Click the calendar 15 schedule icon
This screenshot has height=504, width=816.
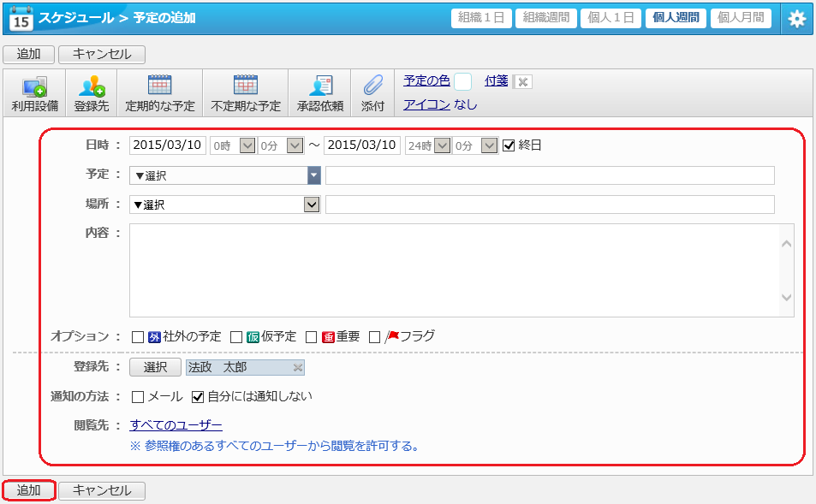(21, 19)
